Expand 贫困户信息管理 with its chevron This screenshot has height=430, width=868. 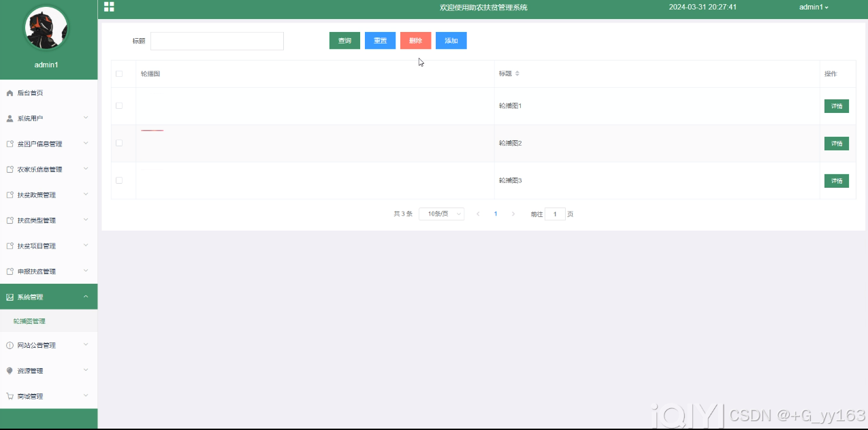pos(86,143)
